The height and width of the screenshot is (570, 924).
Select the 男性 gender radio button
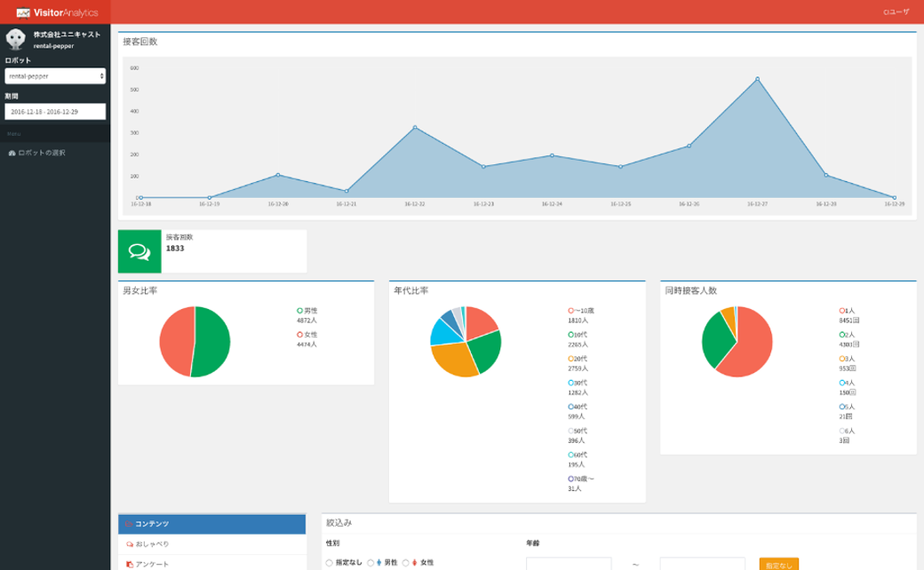tap(370, 562)
